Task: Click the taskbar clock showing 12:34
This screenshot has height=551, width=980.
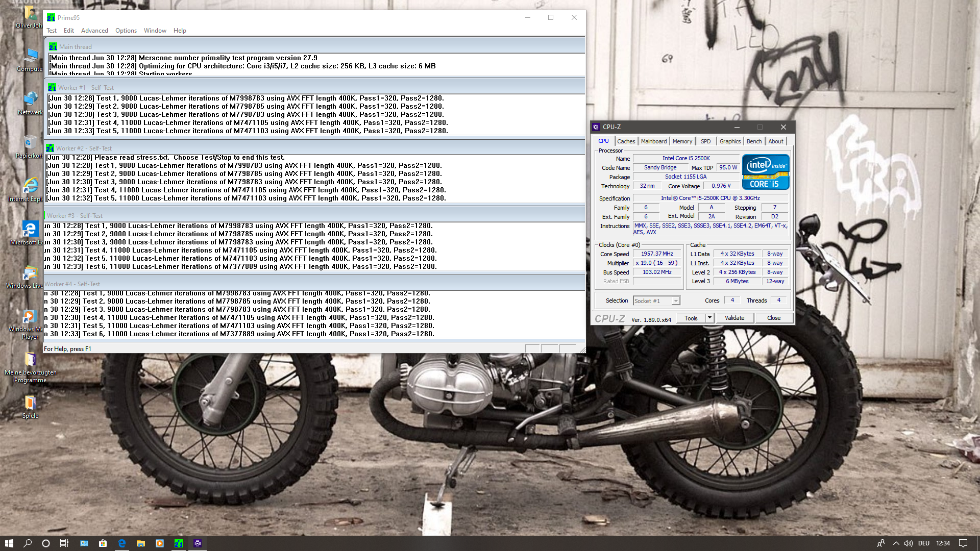Action: 943,543
